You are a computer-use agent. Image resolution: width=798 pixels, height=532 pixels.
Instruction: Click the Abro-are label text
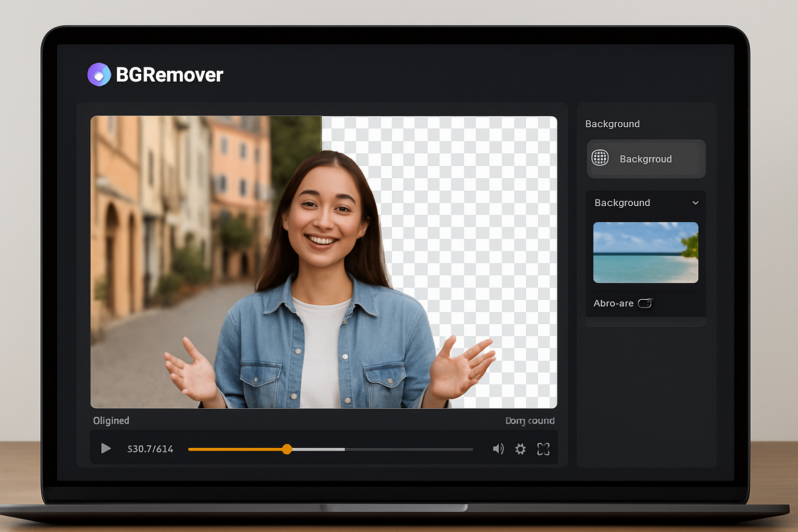614,303
